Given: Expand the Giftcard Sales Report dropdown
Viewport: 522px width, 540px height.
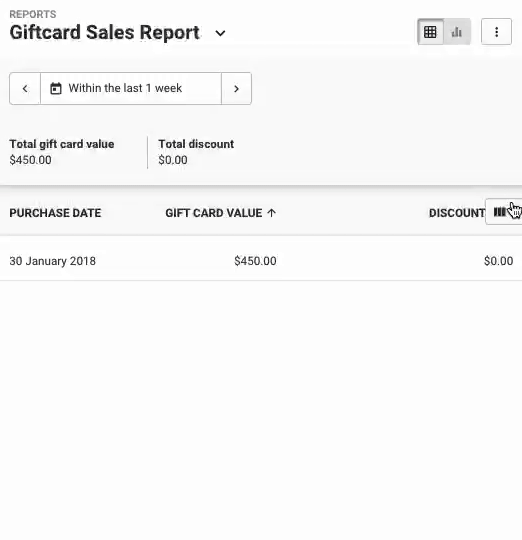Looking at the screenshot, I should (x=220, y=33).
